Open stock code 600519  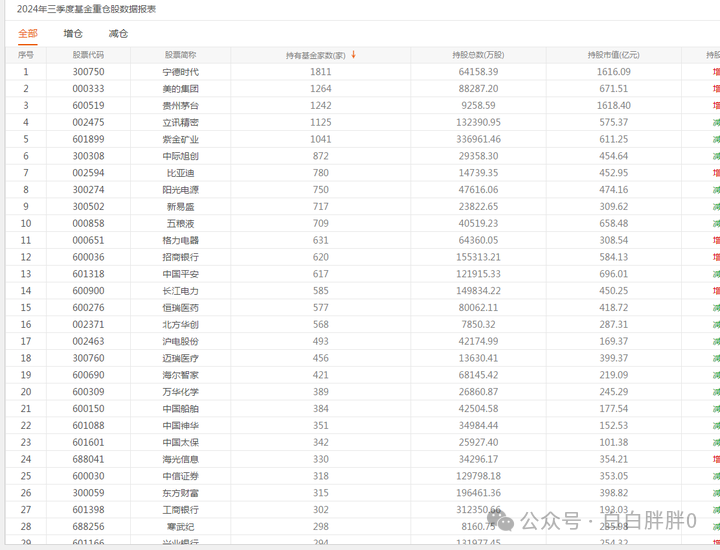[x=88, y=106]
